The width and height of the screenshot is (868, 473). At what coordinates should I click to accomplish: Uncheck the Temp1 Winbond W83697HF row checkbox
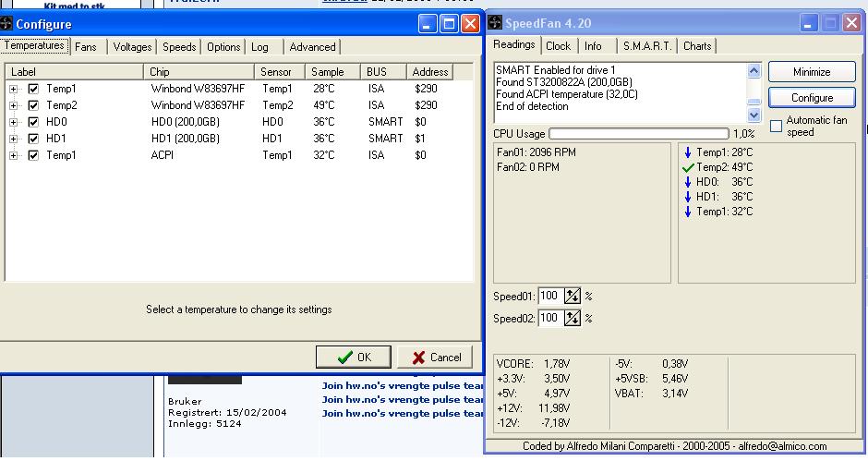tap(33, 89)
